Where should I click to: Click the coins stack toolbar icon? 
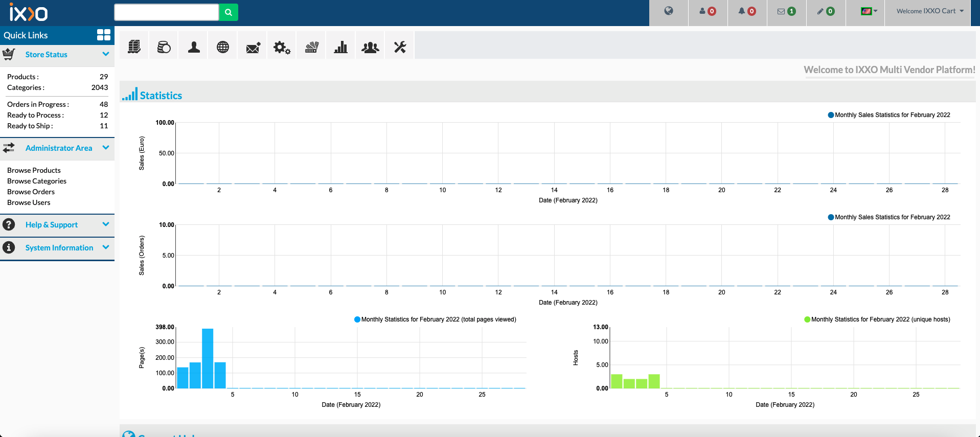pyautogui.click(x=164, y=47)
